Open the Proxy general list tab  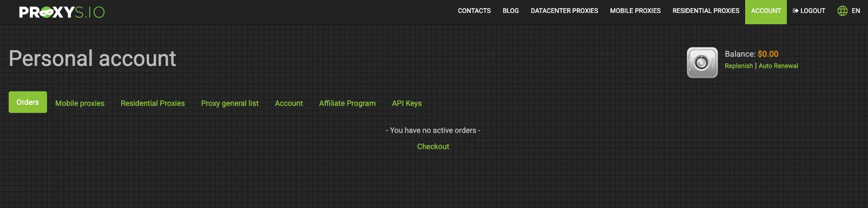(230, 103)
